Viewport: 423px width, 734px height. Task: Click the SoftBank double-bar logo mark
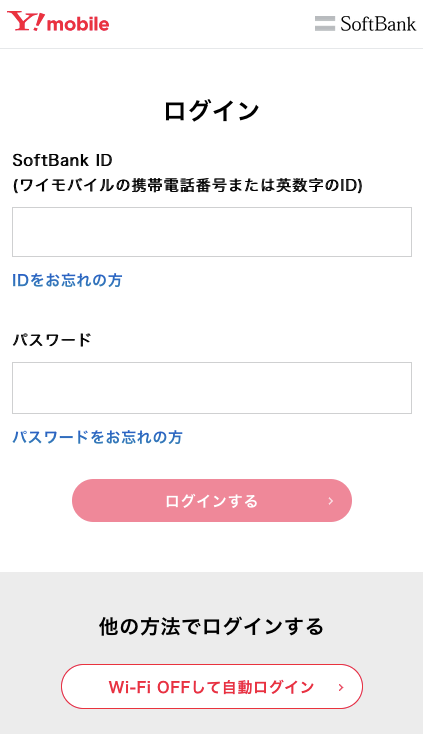point(325,23)
